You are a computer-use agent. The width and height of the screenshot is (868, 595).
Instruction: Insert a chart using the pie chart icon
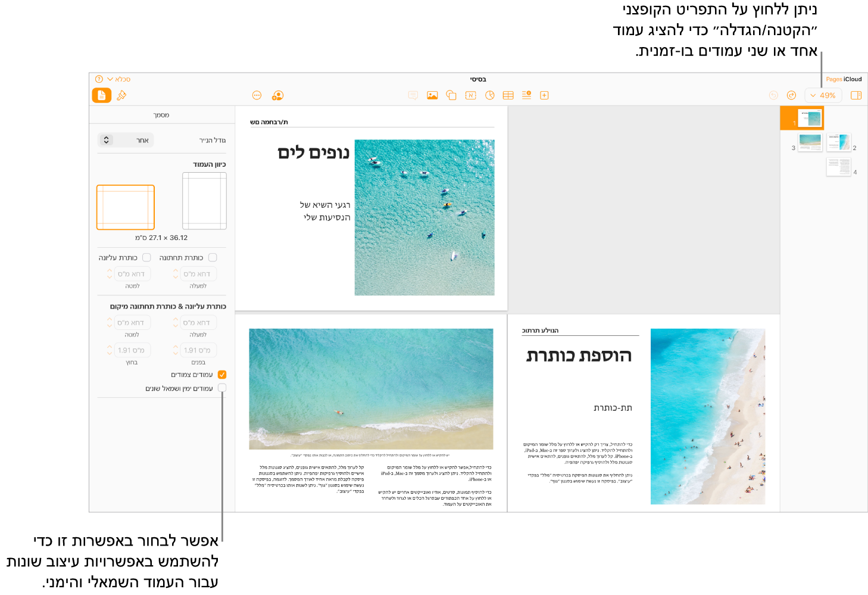[x=489, y=95]
